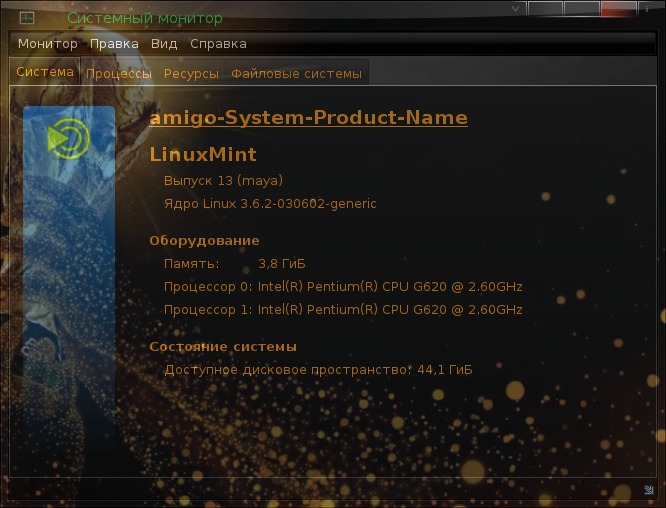666x508 pixels.
Task: Click the Linux Mint logo icon
Action: coord(69,139)
